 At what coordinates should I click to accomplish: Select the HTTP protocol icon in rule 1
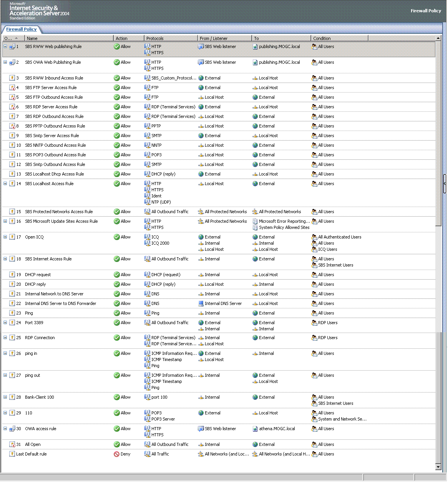click(147, 46)
